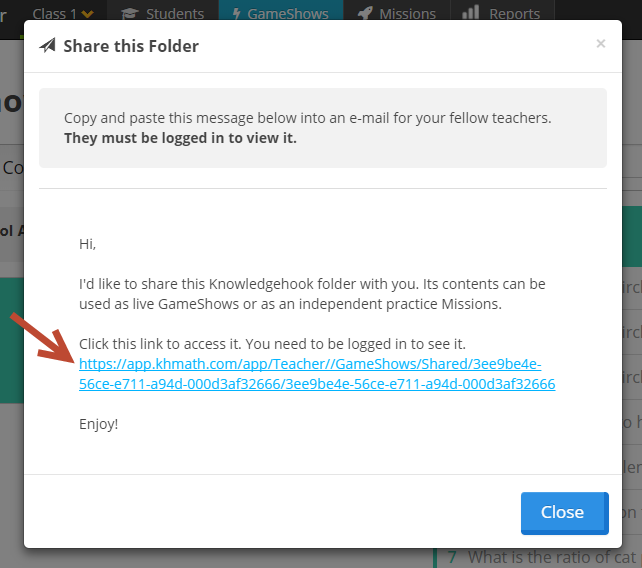Viewport: 642px width, 568px height.
Task: Click the blue Close button
Action: tap(565, 513)
